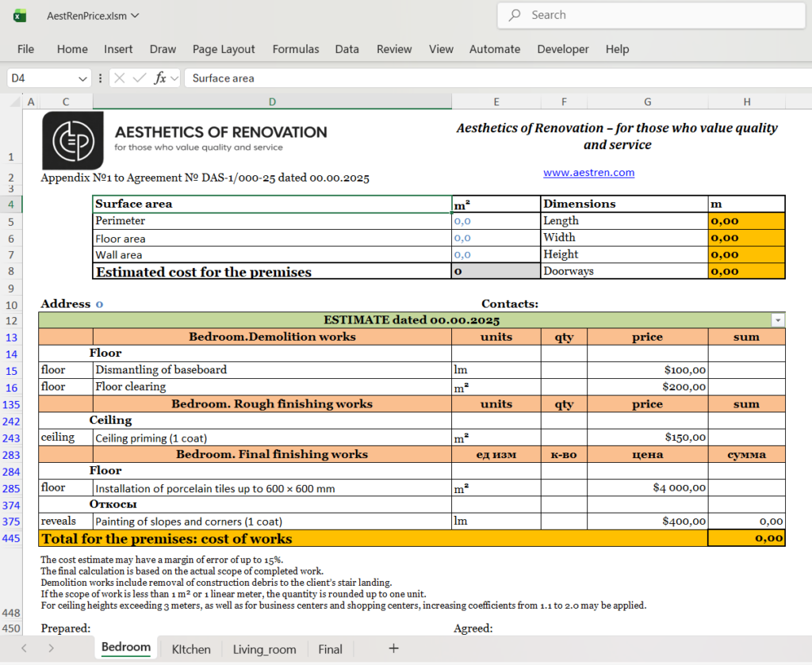The height and width of the screenshot is (665, 812).
Task: Click the formula bar Cancel X icon
Action: point(120,78)
